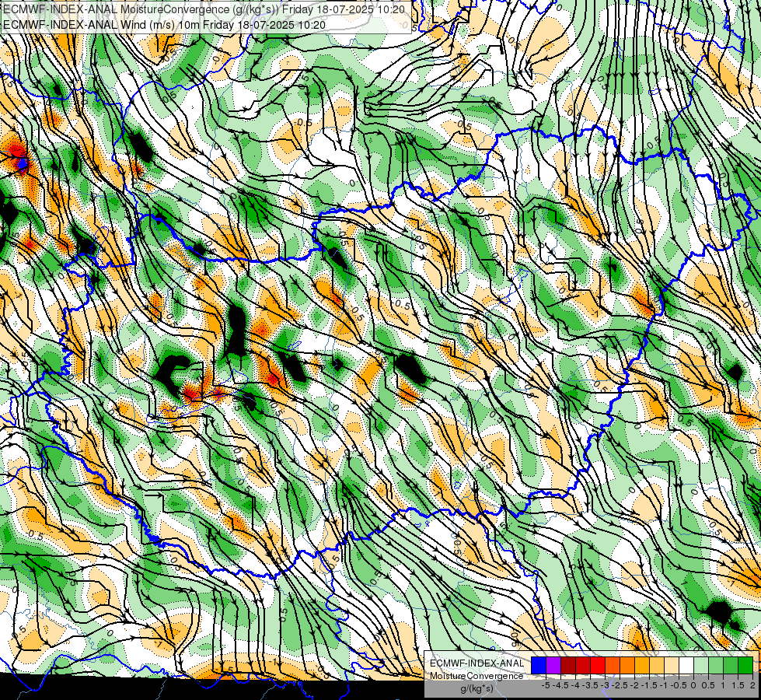Click the legend tick value '-3'
Viewport: 761px width, 700px height.
tap(605, 685)
